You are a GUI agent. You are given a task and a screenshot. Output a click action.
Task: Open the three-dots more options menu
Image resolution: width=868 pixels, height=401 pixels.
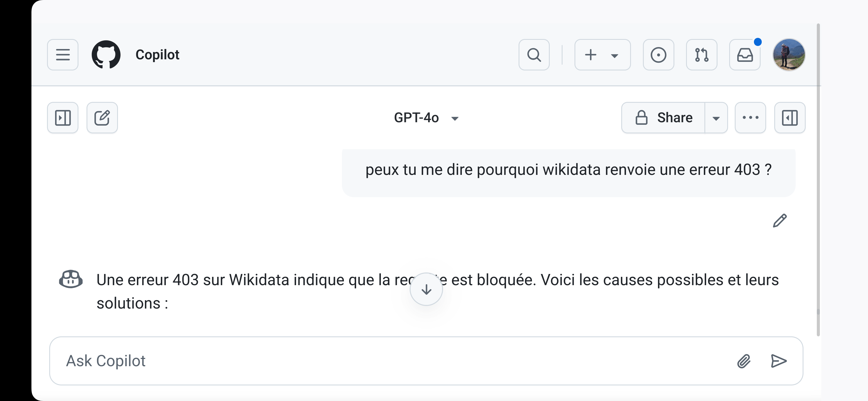[750, 118]
